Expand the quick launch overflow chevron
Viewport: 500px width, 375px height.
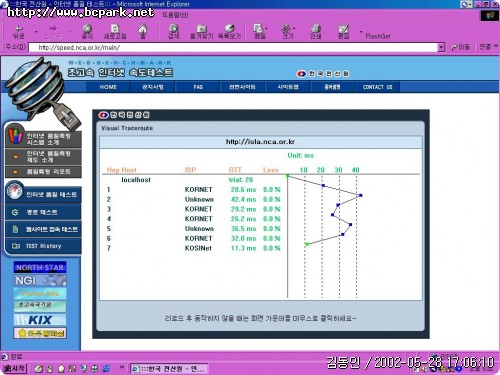click(x=122, y=367)
